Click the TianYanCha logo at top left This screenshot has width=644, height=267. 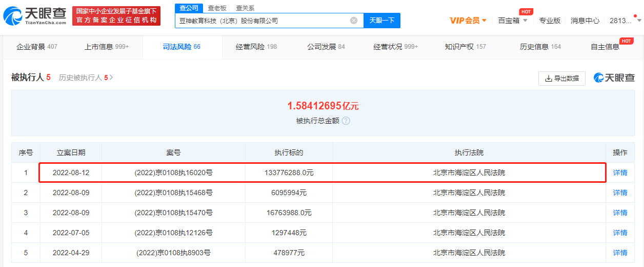[x=35, y=16]
